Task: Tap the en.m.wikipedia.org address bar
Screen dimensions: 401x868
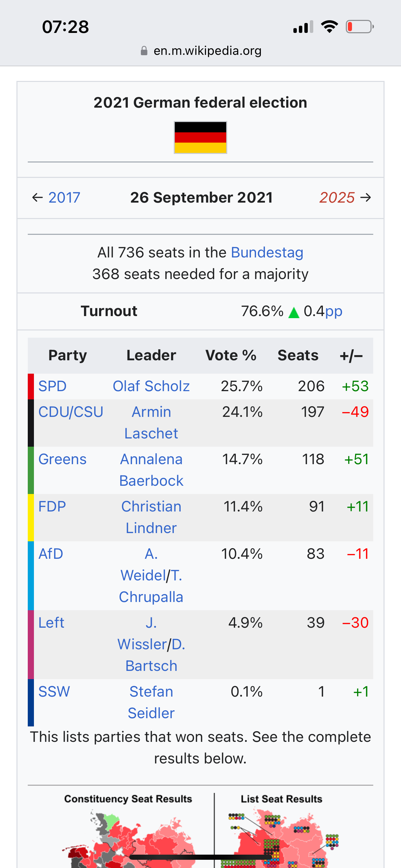Action: [200, 51]
